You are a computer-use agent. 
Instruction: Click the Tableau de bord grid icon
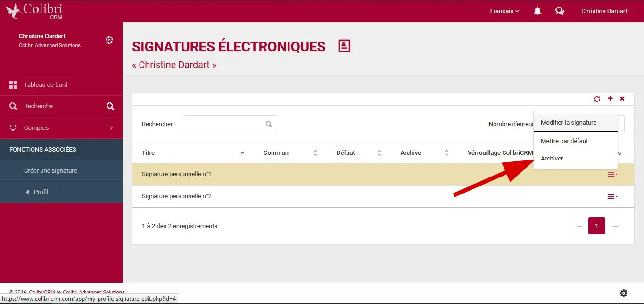[13, 85]
